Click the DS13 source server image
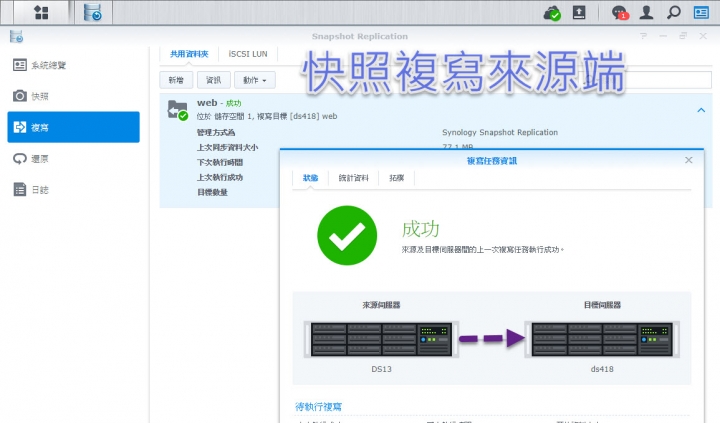The height and width of the screenshot is (423, 720). pyautogui.click(x=381, y=339)
